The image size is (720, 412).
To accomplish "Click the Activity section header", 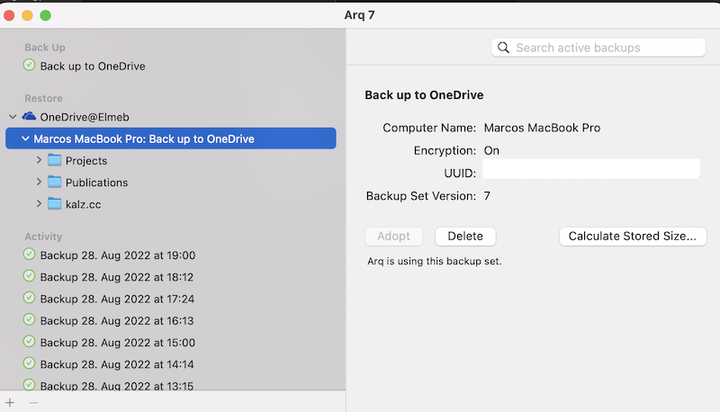I will pos(43,237).
